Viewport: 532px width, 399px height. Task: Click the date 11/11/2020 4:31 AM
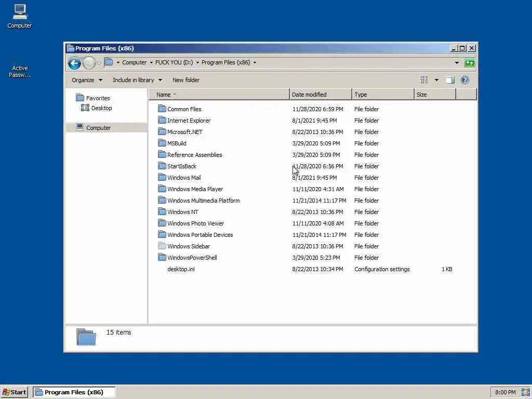click(x=318, y=189)
